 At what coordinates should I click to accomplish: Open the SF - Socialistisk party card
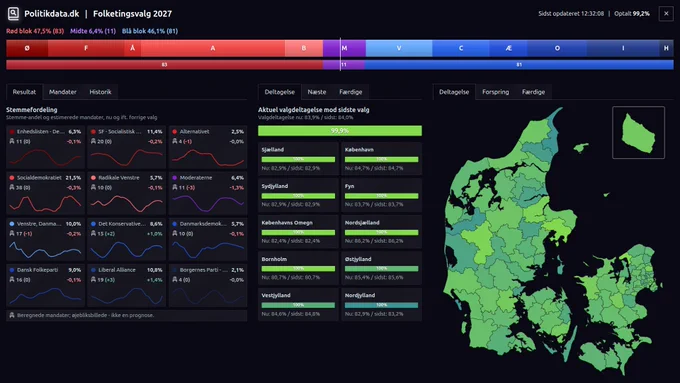(x=127, y=147)
